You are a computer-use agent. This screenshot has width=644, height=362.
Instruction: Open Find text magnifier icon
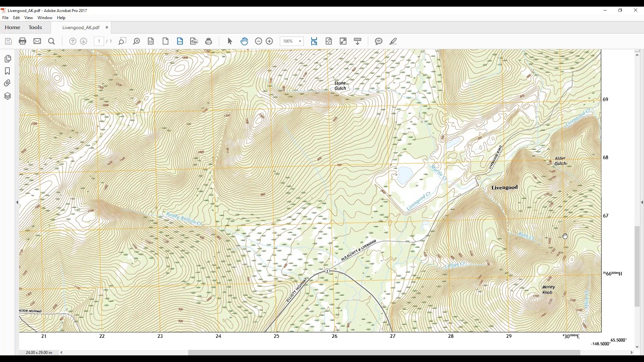[51, 41]
